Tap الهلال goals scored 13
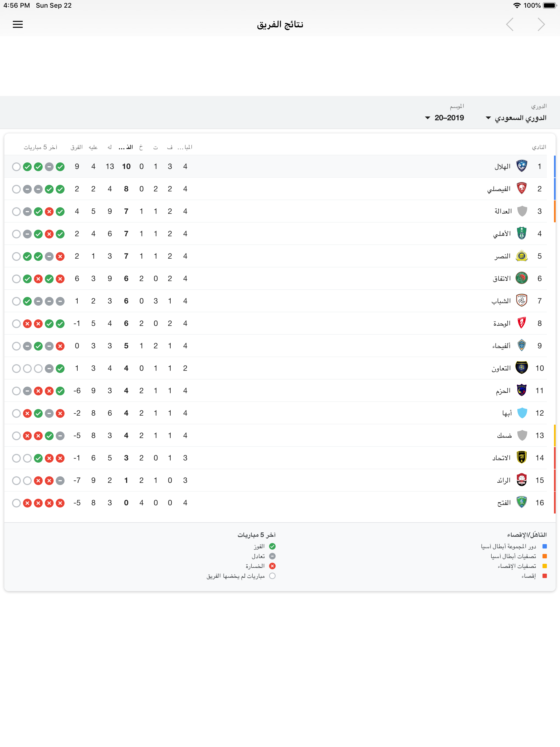This screenshot has width=560, height=747. (110, 167)
